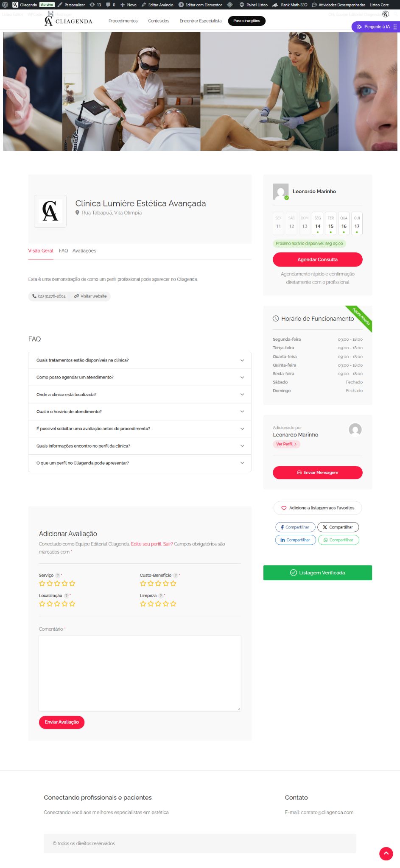This screenshot has width=400, height=868.
Task: Select day 16 (QUA) in booking calendar
Action: pyautogui.click(x=344, y=223)
